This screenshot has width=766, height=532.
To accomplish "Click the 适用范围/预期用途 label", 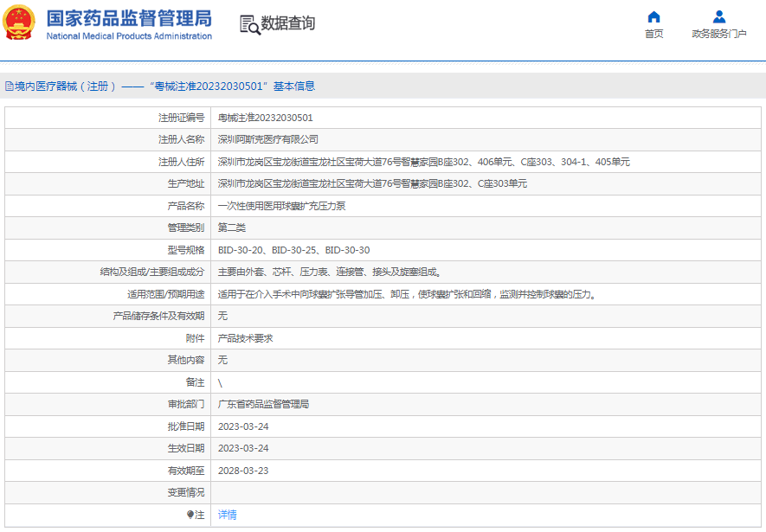I will coord(165,294).
